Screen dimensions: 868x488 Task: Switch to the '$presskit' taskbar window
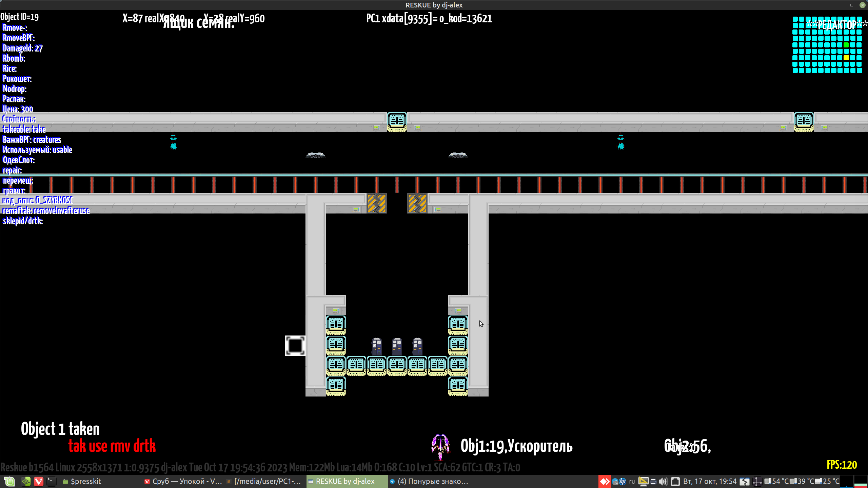pos(82,481)
